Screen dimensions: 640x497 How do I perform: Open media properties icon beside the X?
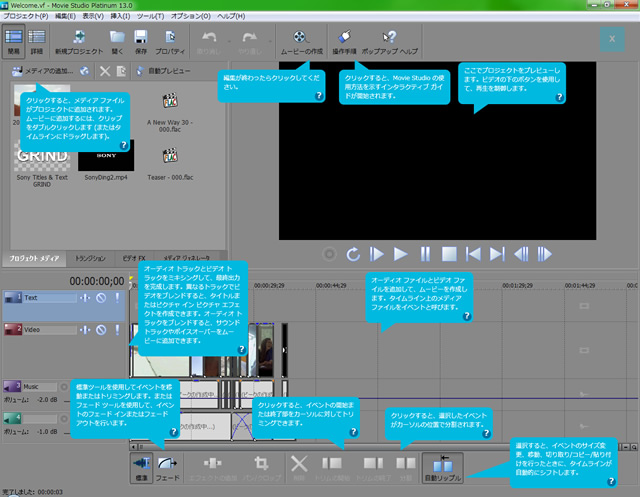click(121, 71)
